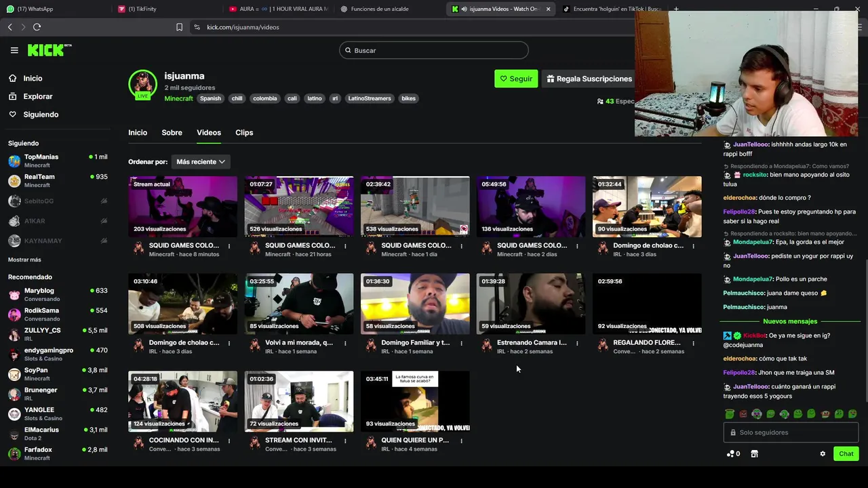The height and width of the screenshot is (488, 868).
Task: Open options for STREAM CON INVIT video
Action: [345, 441]
